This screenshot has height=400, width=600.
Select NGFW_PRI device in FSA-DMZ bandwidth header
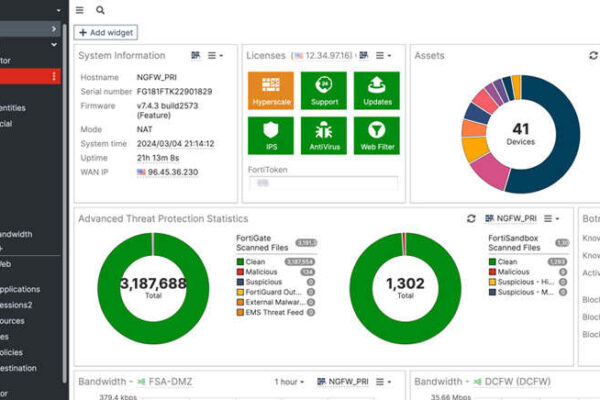tap(343, 382)
